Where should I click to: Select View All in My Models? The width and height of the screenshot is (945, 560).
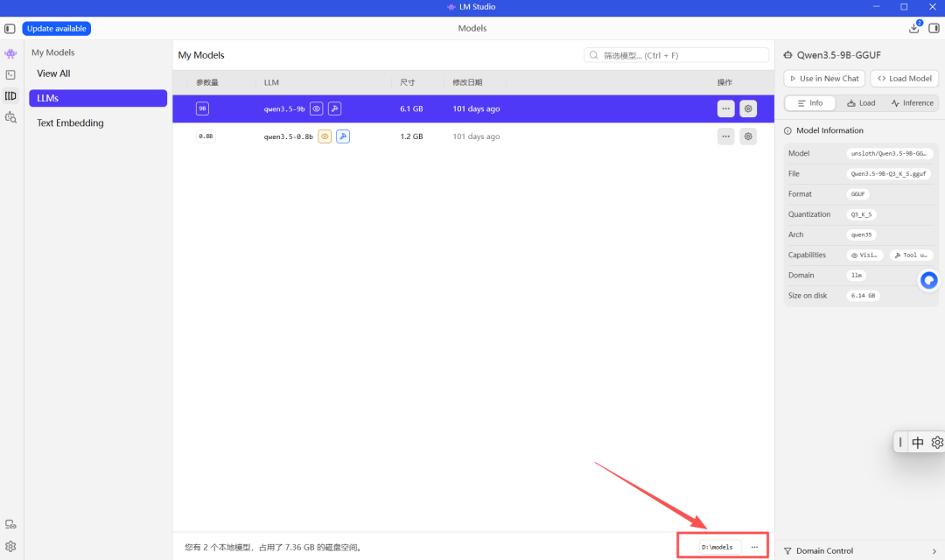[x=53, y=73]
